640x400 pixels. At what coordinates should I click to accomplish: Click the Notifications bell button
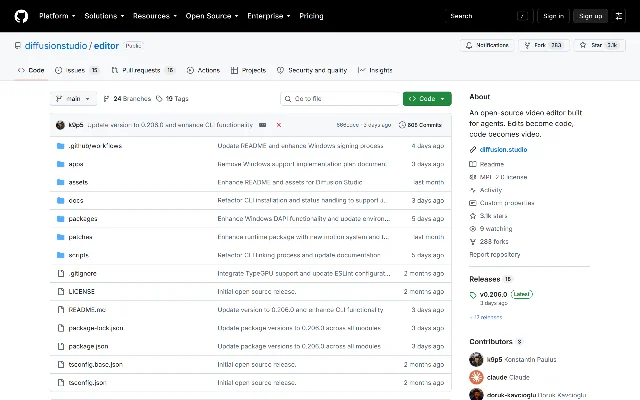tap(487, 45)
